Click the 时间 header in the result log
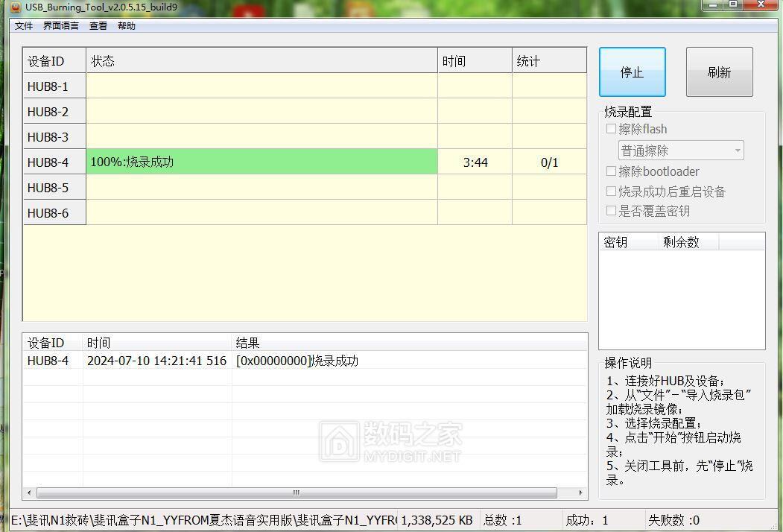This screenshot has height=532, width=783. point(157,343)
